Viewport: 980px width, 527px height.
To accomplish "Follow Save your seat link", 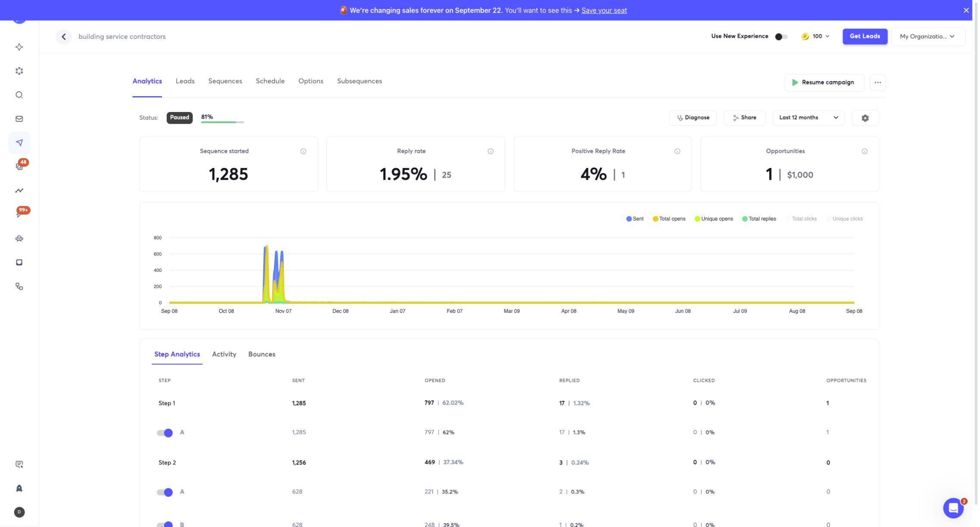I will [x=604, y=10].
